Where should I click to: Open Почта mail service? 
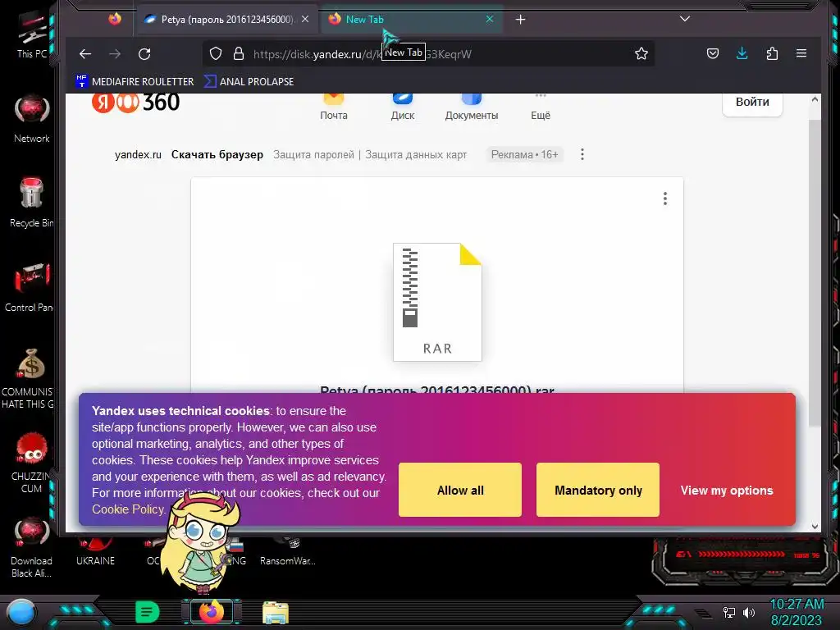334,107
